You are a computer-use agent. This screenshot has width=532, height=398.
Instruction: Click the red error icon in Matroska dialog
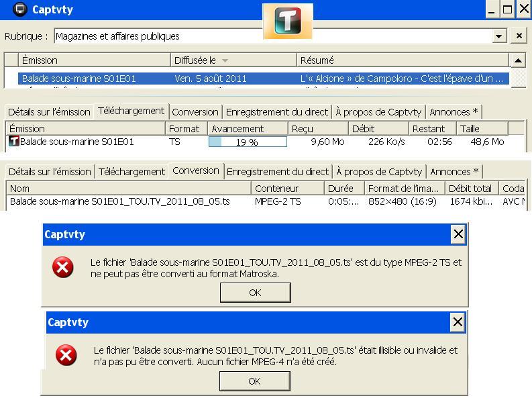pos(63,268)
